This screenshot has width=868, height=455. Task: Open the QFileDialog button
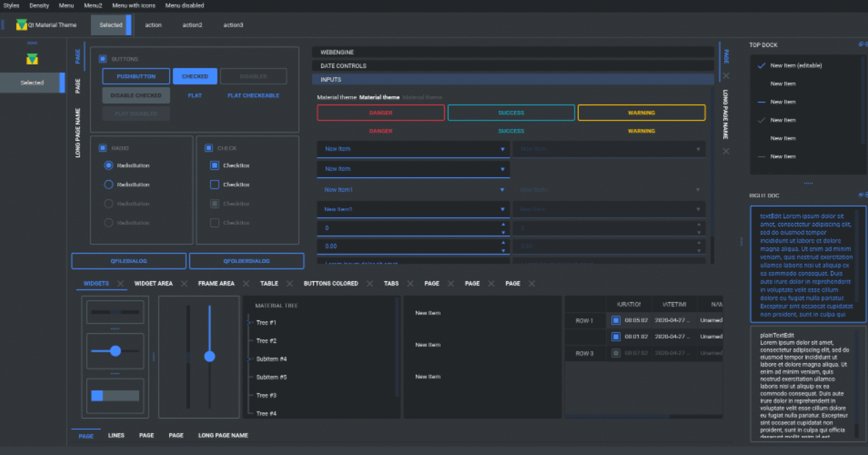click(x=129, y=261)
